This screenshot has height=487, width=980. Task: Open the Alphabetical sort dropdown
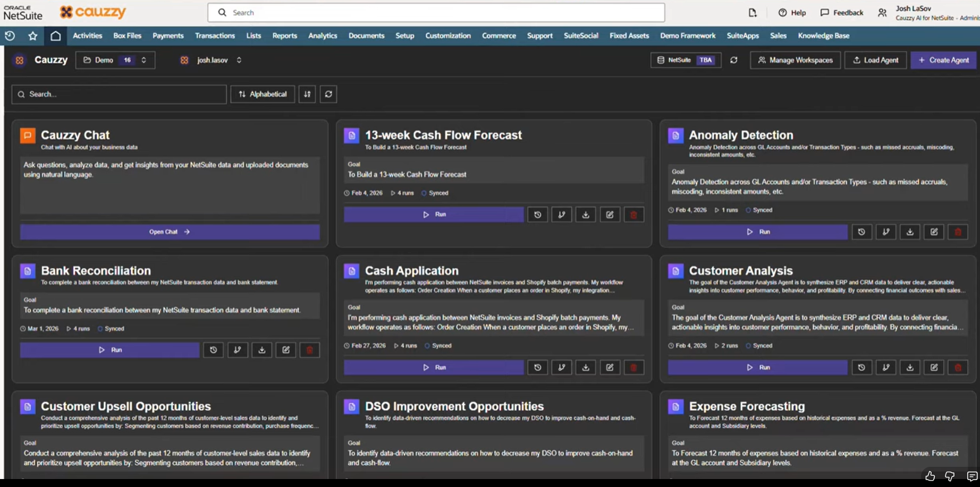point(263,94)
